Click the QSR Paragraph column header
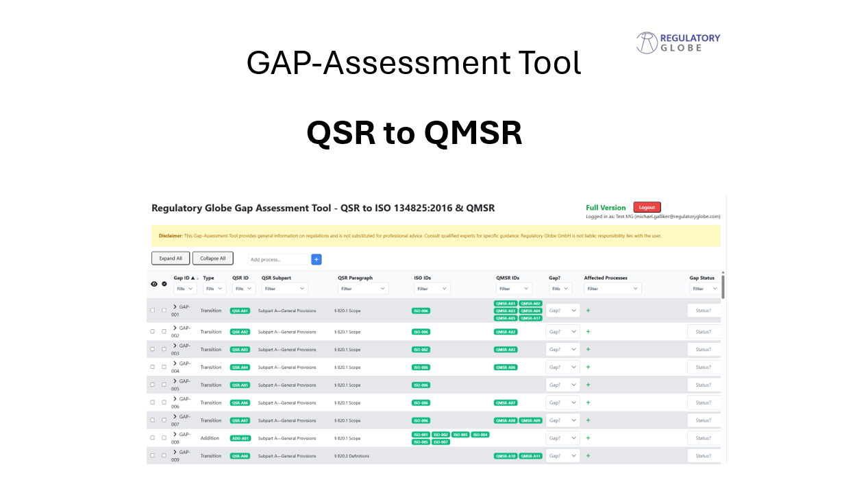Viewport: 868px width, 504px height. coord(355,278)
